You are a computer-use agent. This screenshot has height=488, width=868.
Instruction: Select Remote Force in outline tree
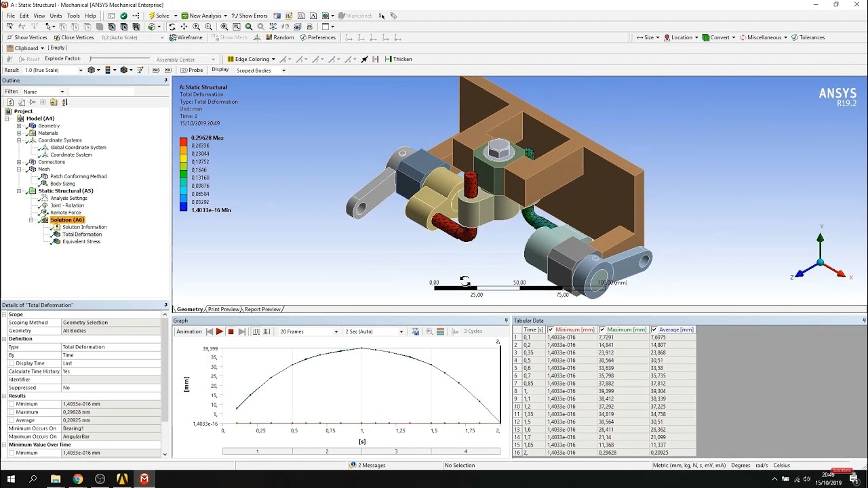click(x=65, y=213)
